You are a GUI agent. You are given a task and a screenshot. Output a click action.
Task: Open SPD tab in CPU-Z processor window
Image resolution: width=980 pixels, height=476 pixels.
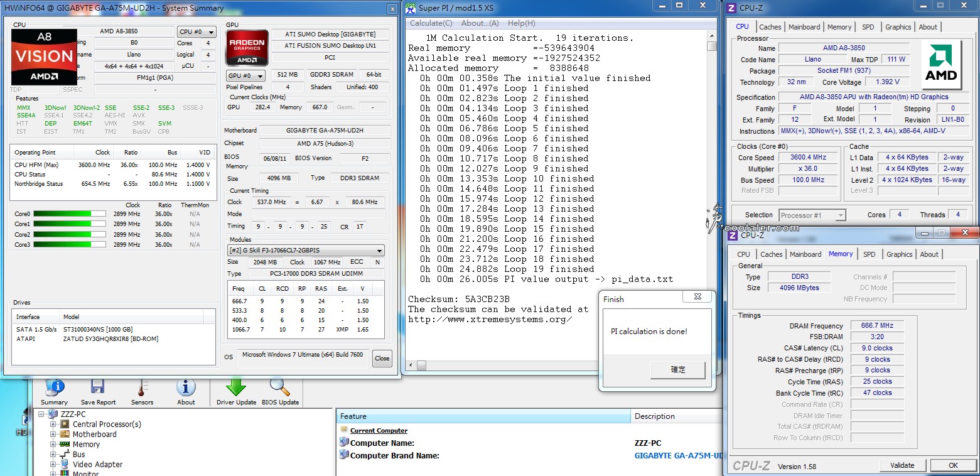click(x=868, y=27)
